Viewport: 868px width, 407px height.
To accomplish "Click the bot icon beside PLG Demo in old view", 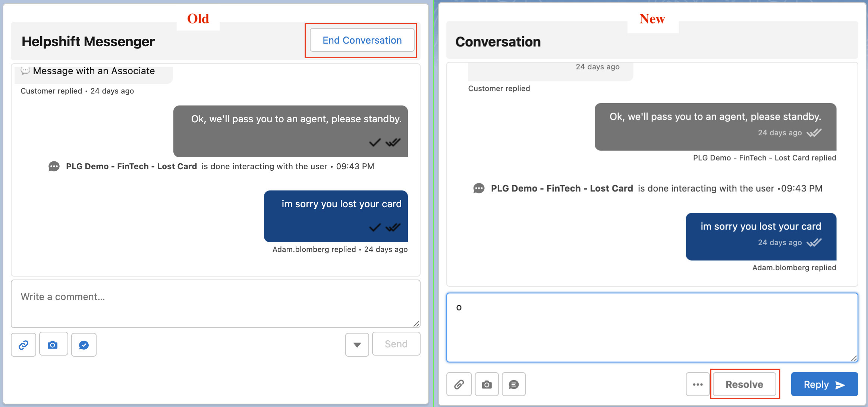I will click(54, 167).
